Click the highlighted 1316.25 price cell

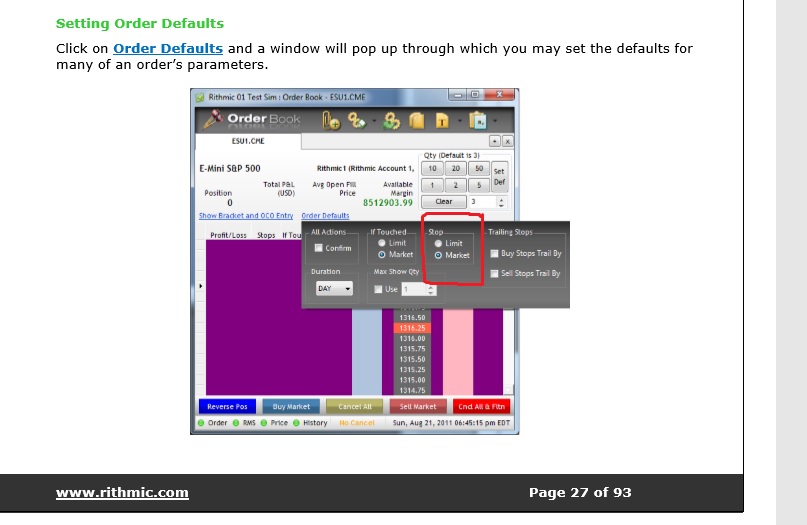[412, 328]
